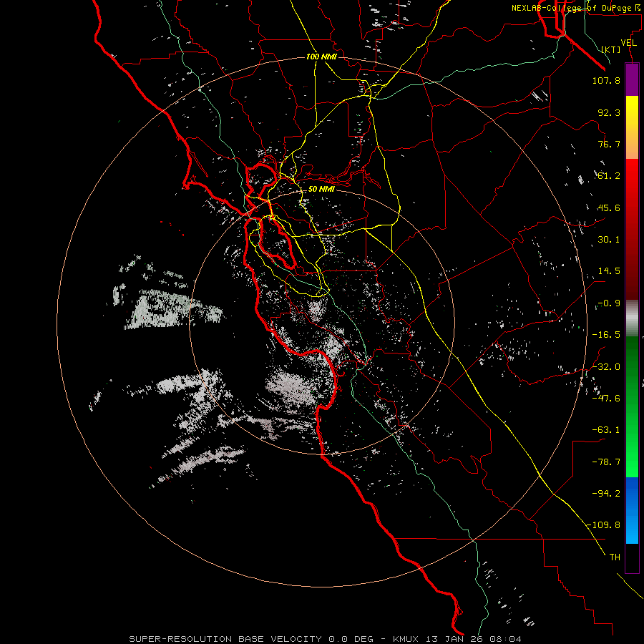Click the 14.5 velocity scale value
Image resolution: width=644 pixels, height=644 pixels.
coord(609,271)
